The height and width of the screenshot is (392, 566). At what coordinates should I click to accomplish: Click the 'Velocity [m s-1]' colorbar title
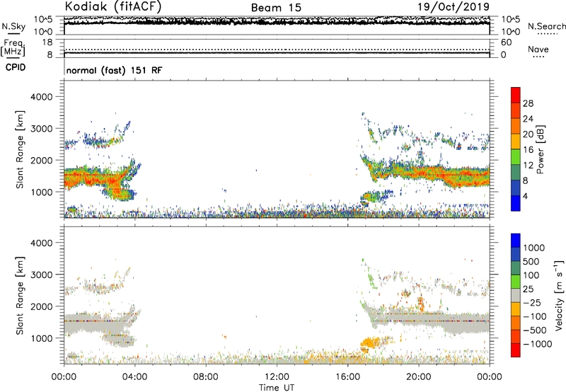click(x=559, y=295)
